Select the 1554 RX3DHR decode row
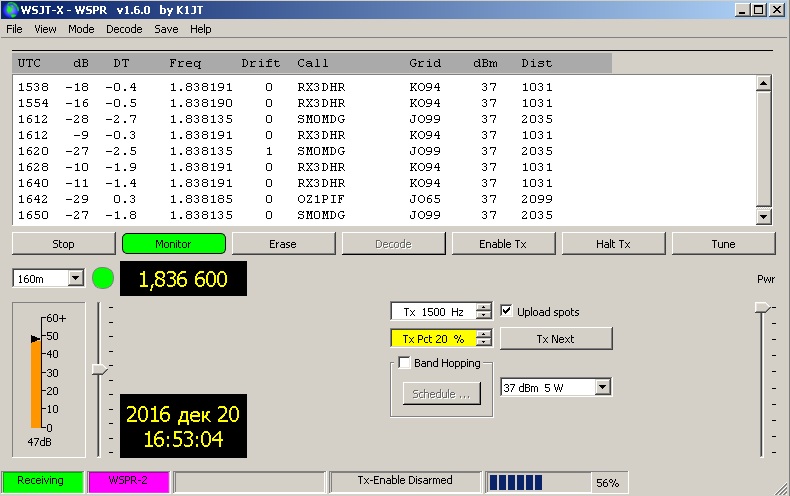790x496 pixels. 285,103
